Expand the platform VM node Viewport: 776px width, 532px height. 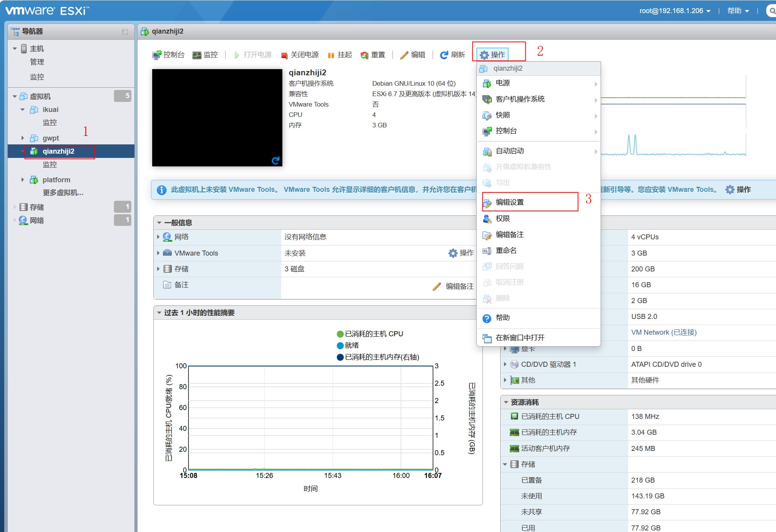tap(22, 180)
